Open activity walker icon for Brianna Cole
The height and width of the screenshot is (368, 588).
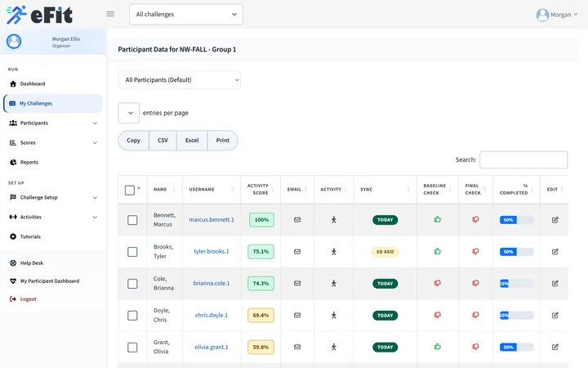click(334, 284)
